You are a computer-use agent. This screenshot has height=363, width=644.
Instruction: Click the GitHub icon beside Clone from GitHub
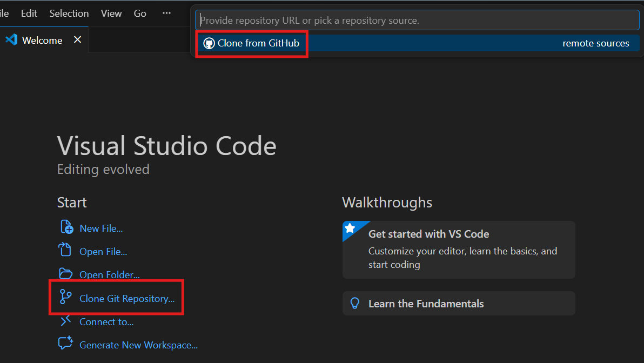pos(209,43)
